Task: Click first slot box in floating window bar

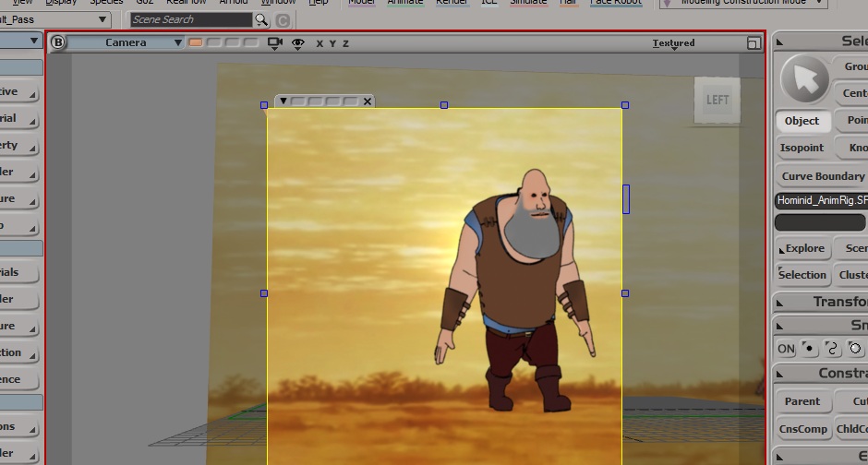Action: (298, 101)
